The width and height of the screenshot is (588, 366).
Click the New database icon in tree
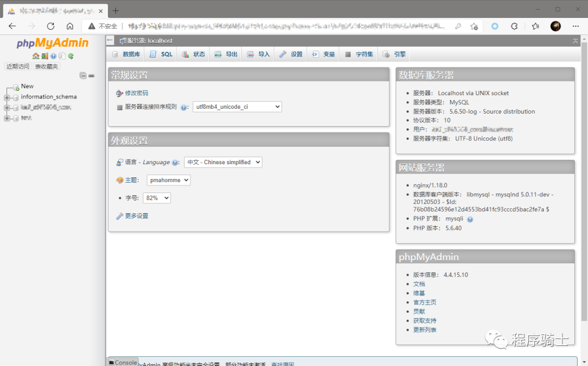(x=16, y=88)
